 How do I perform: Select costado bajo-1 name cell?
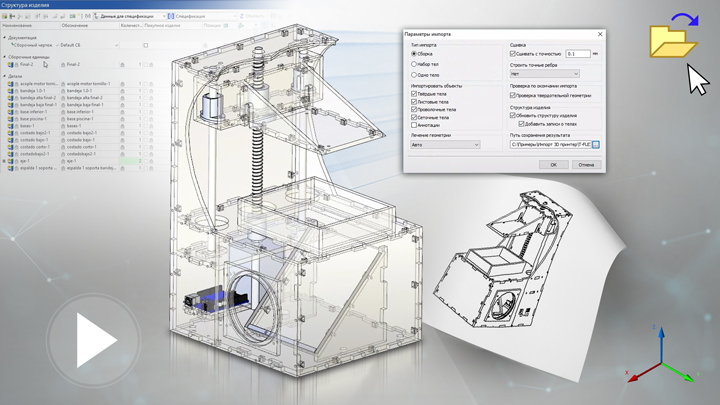[x=34, y=140]
